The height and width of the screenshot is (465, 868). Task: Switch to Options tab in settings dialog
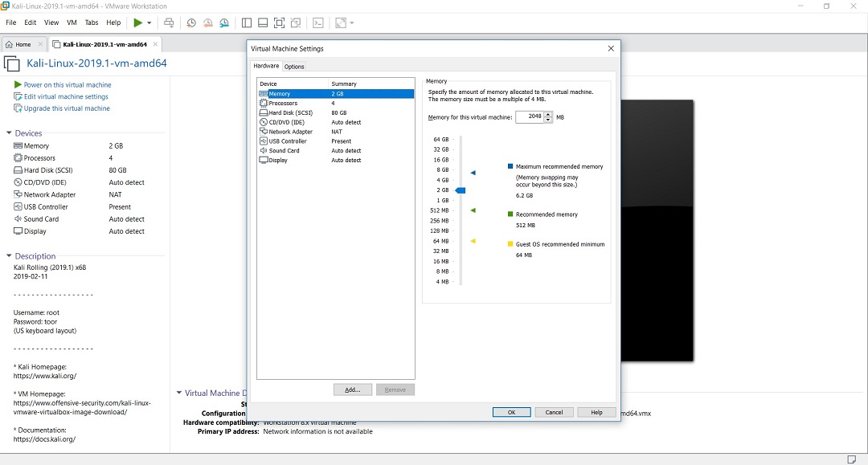[x=294, y=67]
